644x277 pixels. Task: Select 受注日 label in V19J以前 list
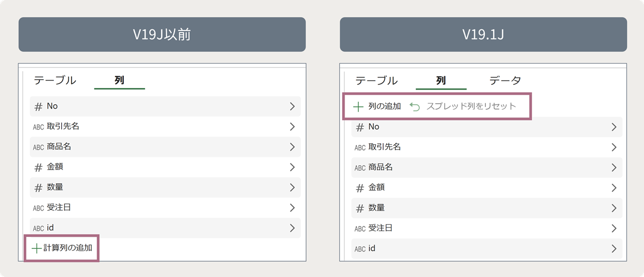[x=59, y=207]
